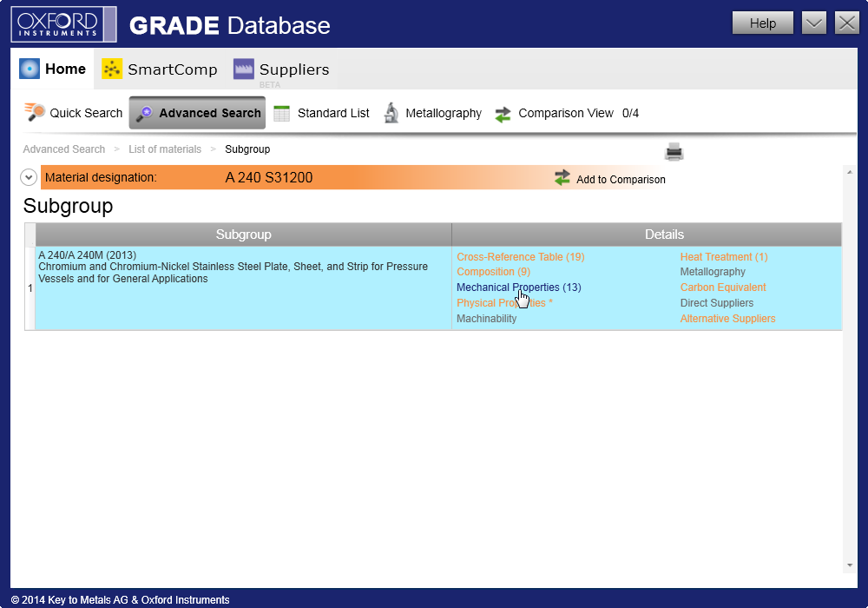Click the Oxford Instruments logo
The image size is (868, 608).
pyautogui.click(x=63, y=24)
